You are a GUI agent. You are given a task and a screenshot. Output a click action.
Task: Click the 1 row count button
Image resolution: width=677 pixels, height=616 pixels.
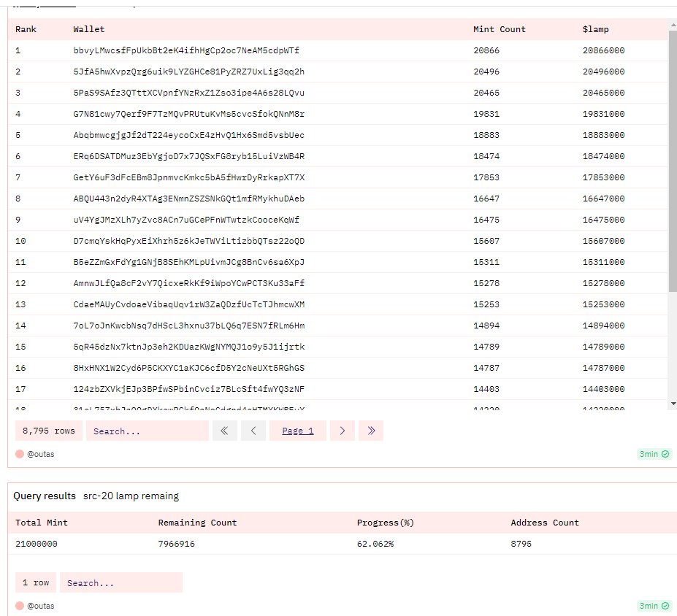click(35, 582)
